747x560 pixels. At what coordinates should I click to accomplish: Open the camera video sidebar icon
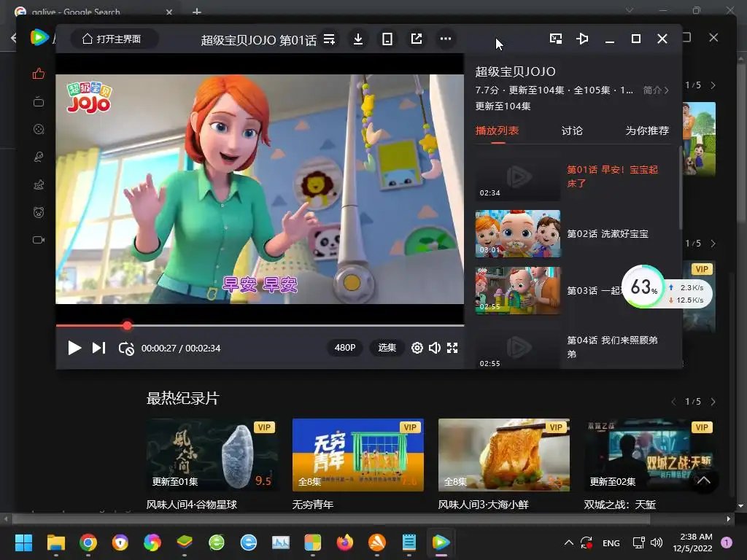(x=39, y=240)
